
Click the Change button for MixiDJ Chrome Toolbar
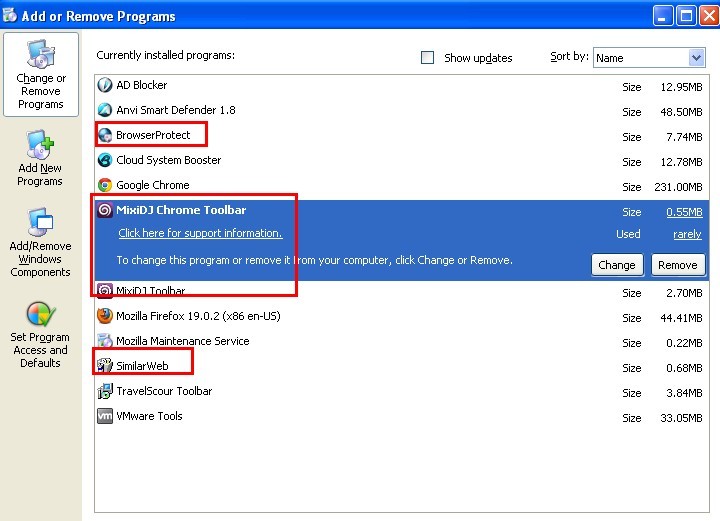coord(617,265)
